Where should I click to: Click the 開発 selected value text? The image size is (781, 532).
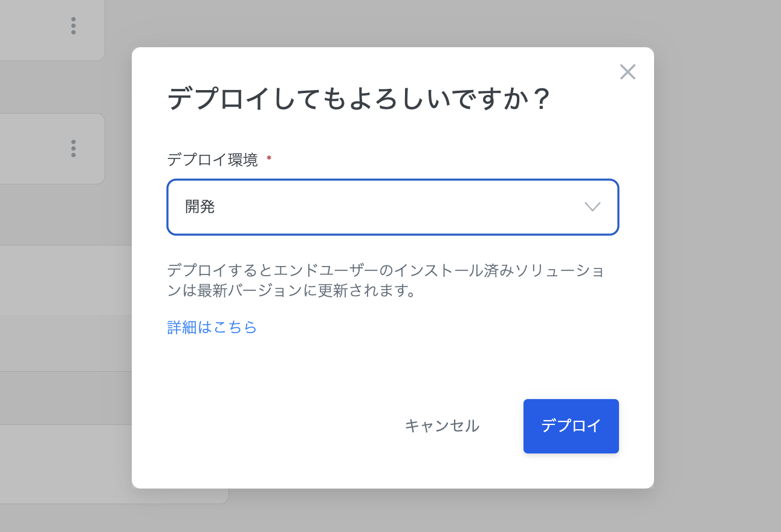pos(200,207)
